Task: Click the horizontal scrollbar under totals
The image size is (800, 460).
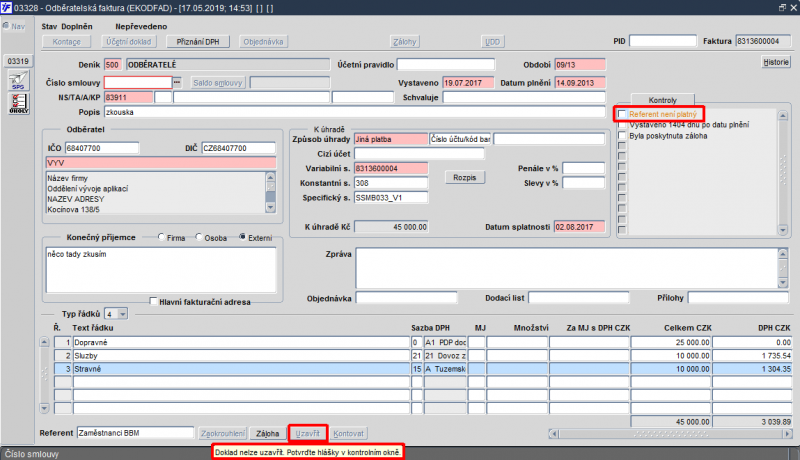Action: pyautogui.click(x=670, y=433)
